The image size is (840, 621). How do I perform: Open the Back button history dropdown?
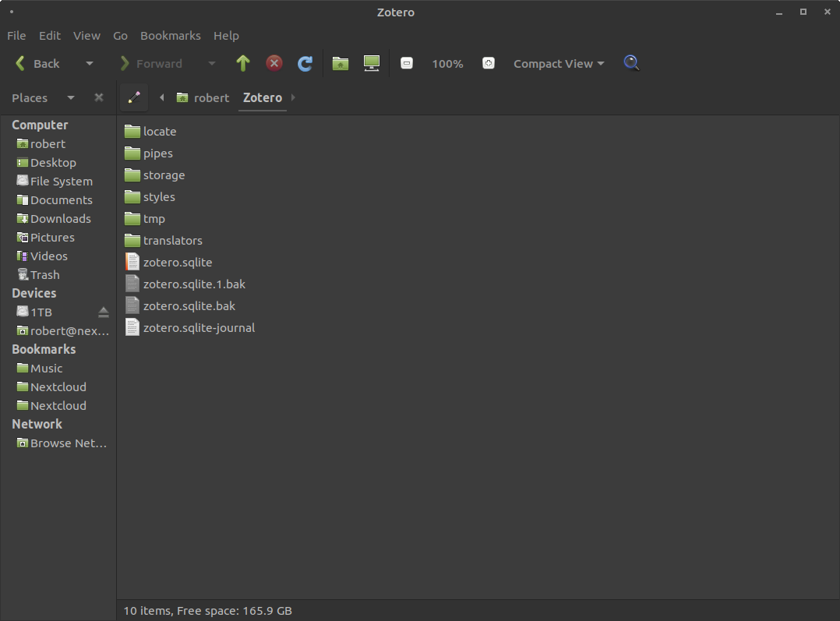point(89,63)
